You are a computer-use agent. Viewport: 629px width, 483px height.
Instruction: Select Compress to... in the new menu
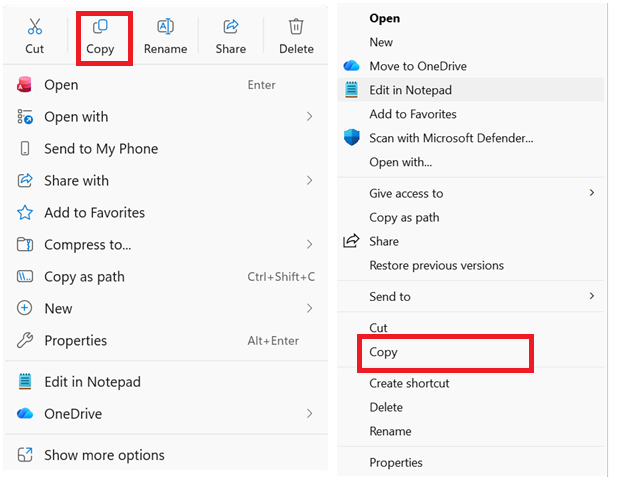coord(165,244)
